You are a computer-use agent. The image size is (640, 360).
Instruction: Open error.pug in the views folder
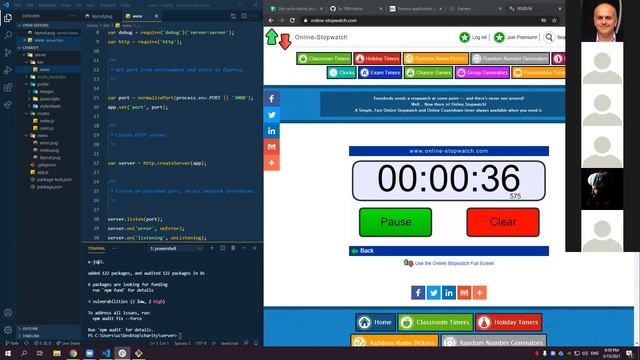point(49,143)
